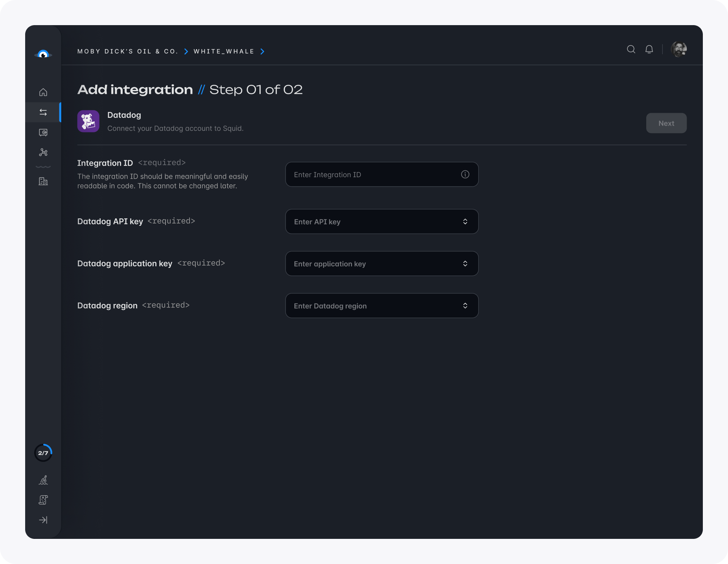The width and height of the screenshot is (728, 564).
Task: Select the Integrations arrows icon
Action: click(x=43, y=112)
